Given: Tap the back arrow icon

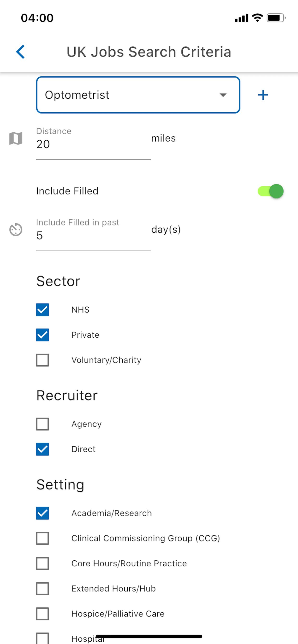Looking at the screenshot, I should tap(20, 52).
